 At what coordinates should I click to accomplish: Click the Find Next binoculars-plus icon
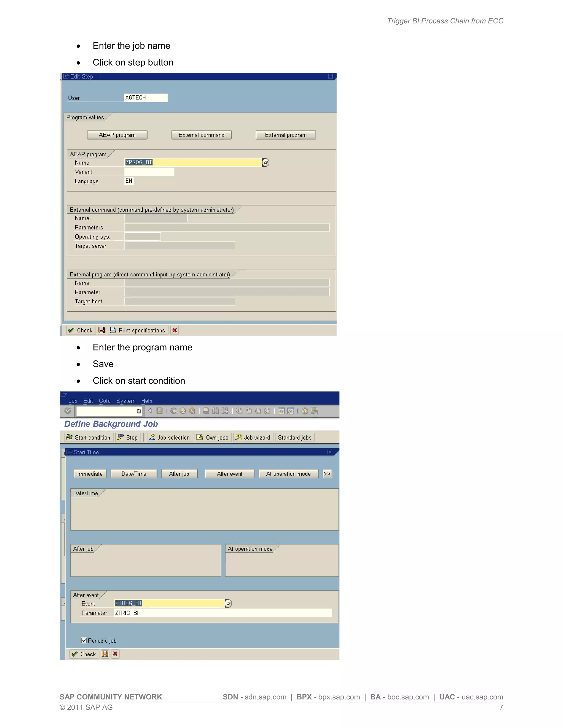(x=225, y=411)
